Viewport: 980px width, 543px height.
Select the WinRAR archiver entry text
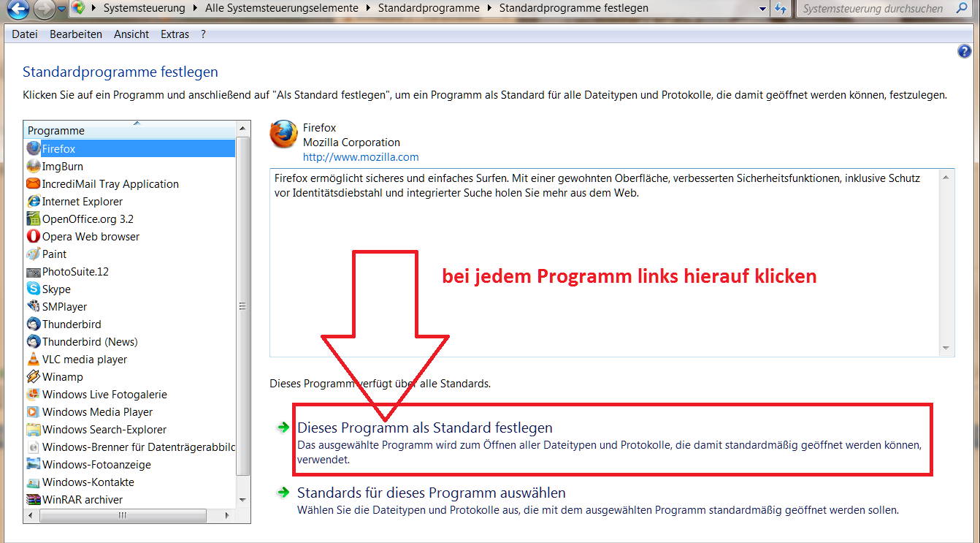point(83,500)
